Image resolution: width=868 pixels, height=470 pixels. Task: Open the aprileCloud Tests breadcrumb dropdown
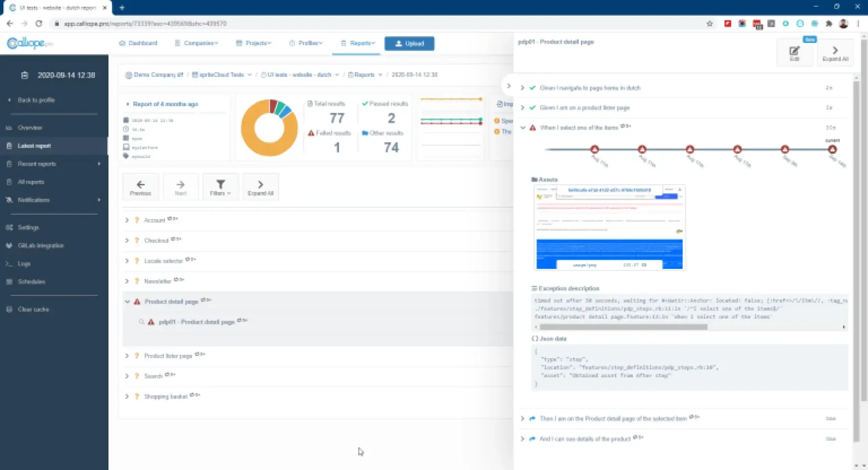coord(249,75)
